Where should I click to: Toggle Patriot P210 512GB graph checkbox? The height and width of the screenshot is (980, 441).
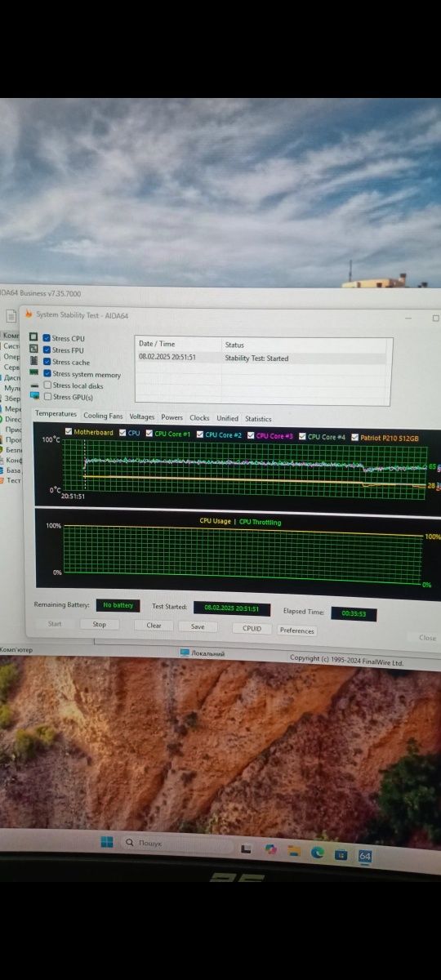pos(354,437)
